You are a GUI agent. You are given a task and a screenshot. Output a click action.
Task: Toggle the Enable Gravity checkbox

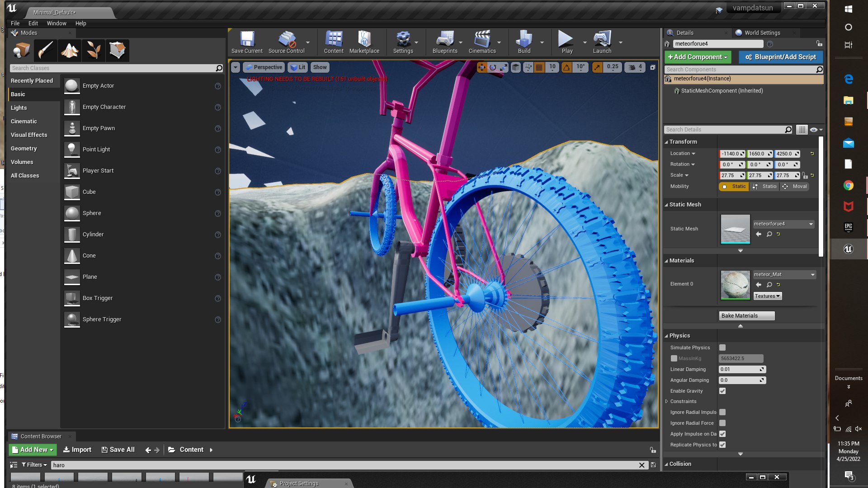click(722, 391)
